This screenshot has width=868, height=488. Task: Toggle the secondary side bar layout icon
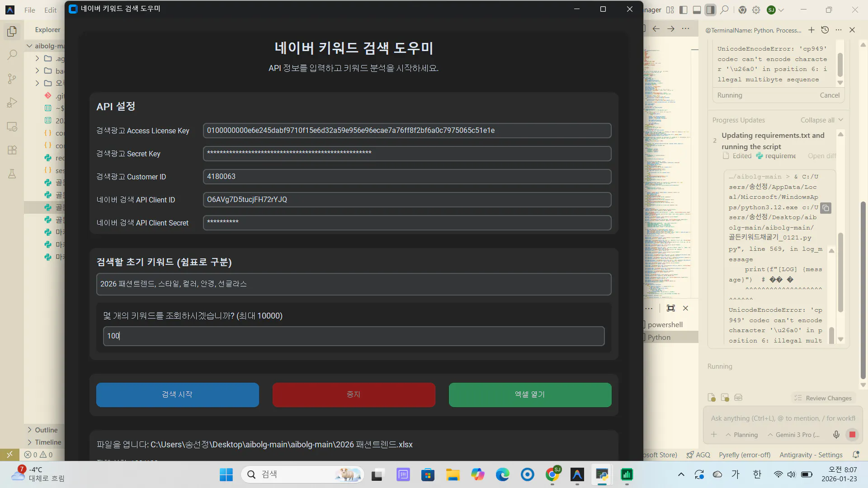coord(710,10)
